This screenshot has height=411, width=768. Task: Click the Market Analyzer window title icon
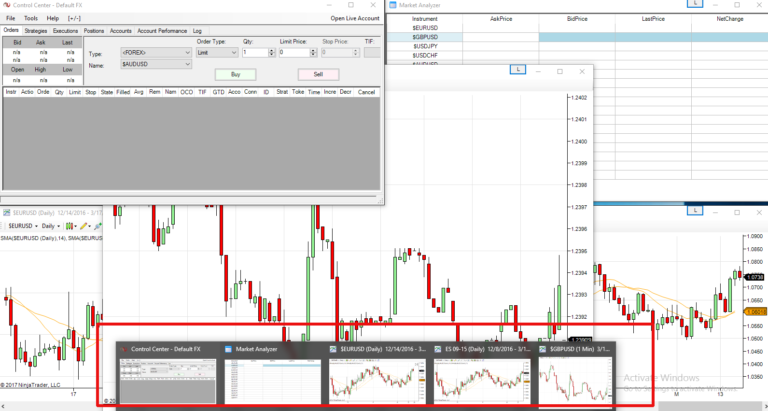tap(392, 6)
